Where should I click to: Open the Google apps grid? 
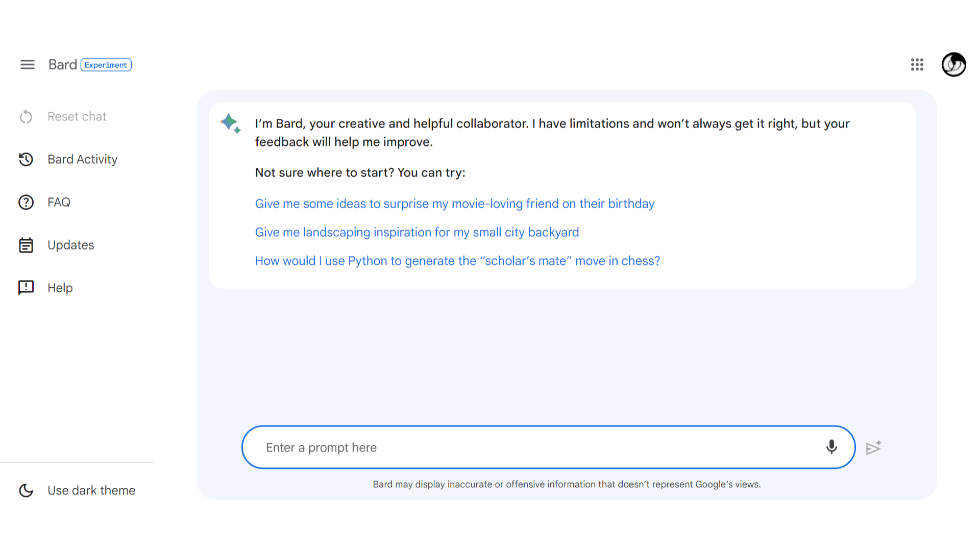(x=917, y=65)
